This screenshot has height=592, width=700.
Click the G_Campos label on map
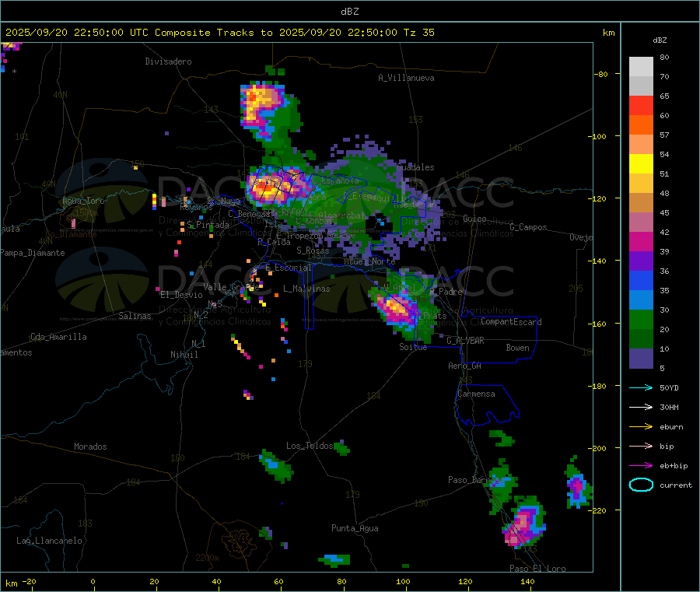pos(528,227)
